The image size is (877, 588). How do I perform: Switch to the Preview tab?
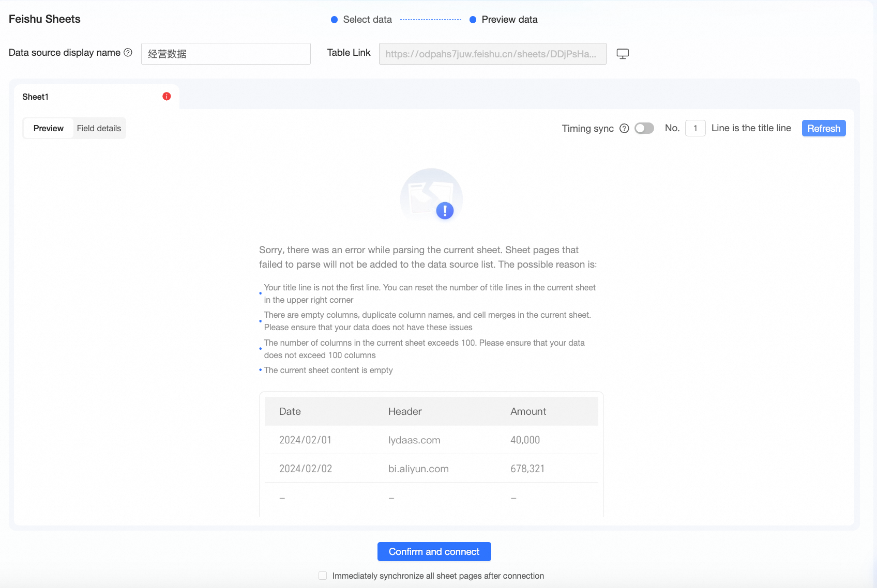point(49,128)
